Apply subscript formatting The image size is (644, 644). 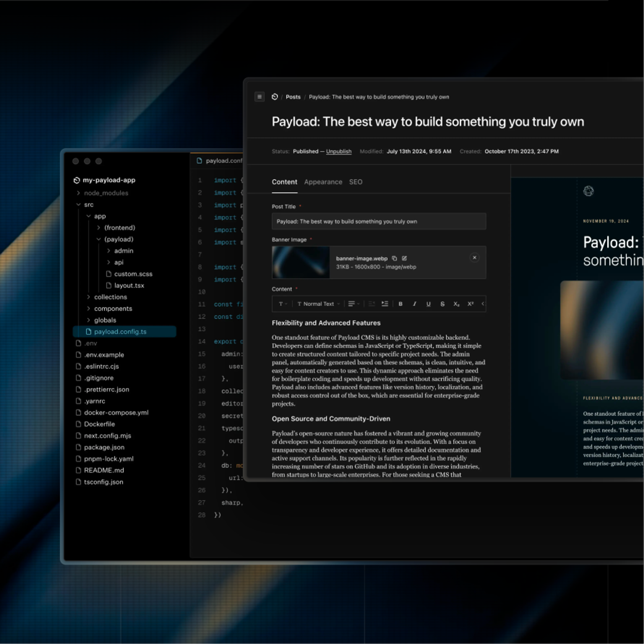[x=456, y=304]
